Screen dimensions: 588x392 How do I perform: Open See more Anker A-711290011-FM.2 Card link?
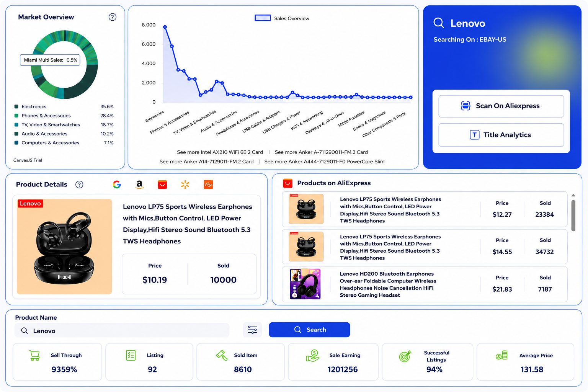point(321,152)
